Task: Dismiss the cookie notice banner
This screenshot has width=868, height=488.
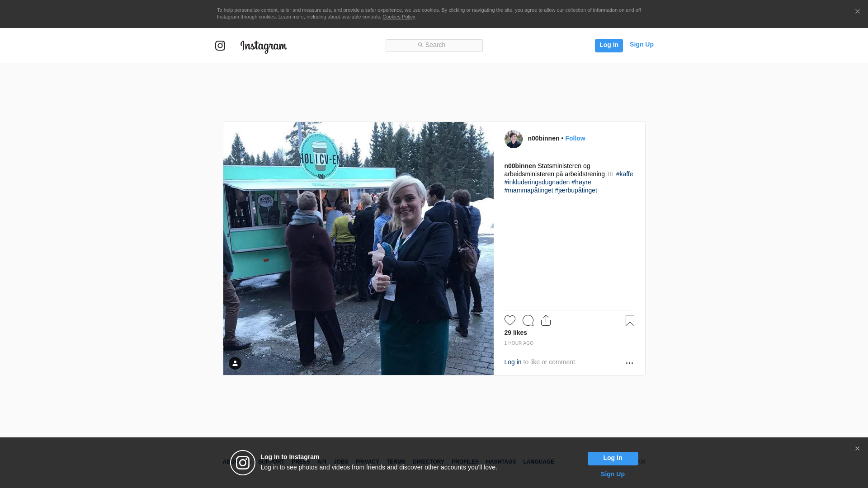Action: click(x=857, y=12)
